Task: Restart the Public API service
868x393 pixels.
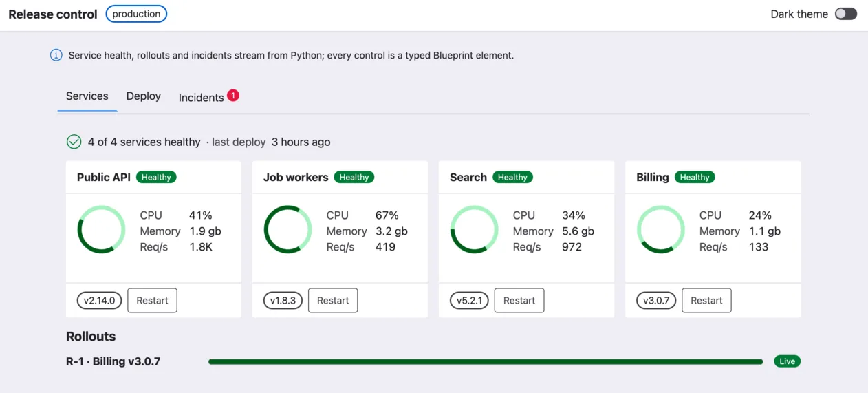Action: click(152, 301)
